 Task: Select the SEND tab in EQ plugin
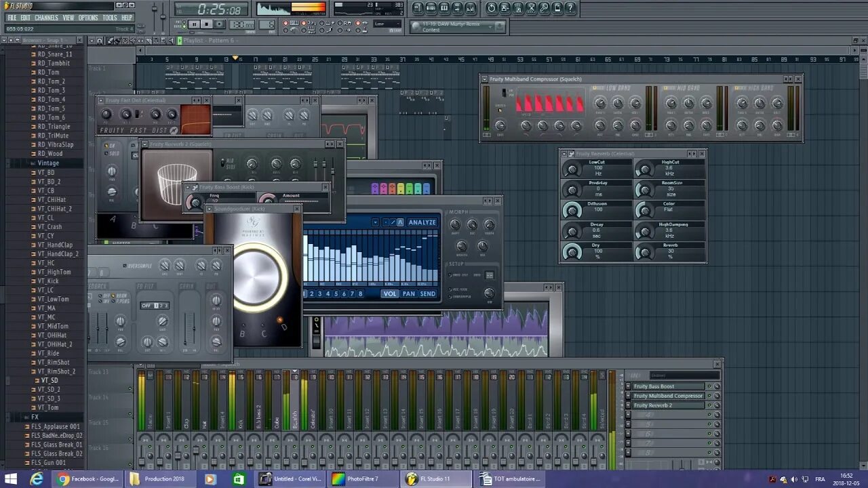pos(428,293)
